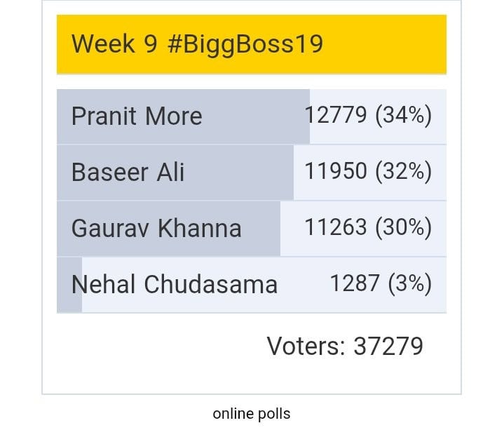504x430 pixels.
Task: Click the "online polls" caption below the poll
Action: point(252,414)
